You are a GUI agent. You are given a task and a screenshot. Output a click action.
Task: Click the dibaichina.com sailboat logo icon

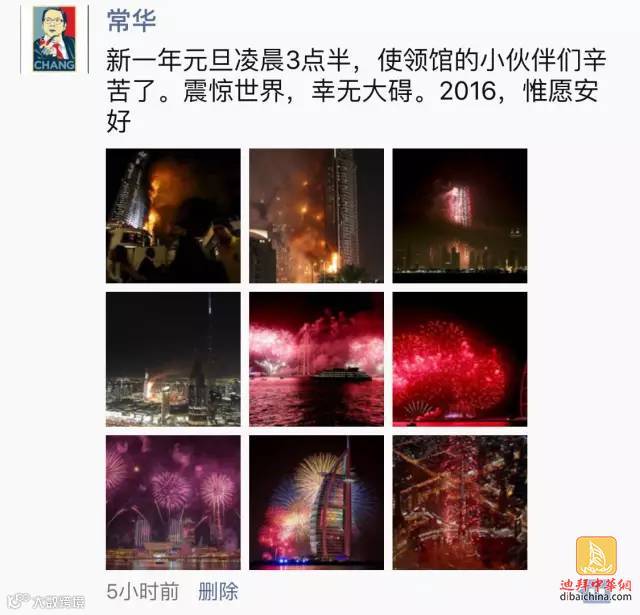pos(596,556)
